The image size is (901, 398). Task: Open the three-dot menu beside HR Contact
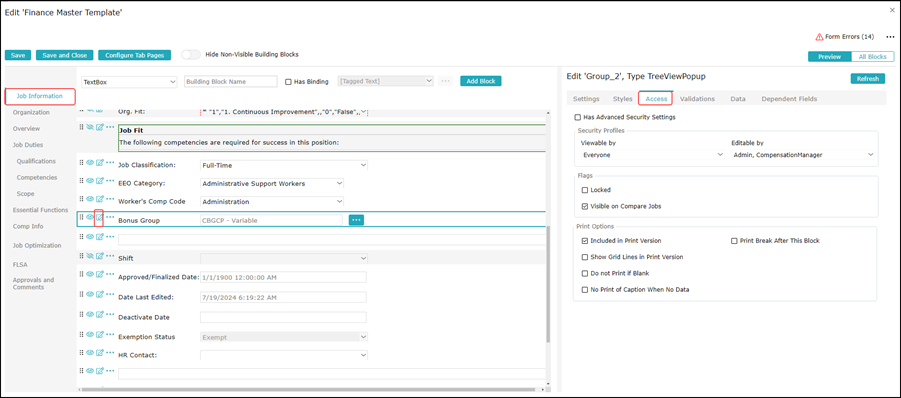click(x=110, y=353)
